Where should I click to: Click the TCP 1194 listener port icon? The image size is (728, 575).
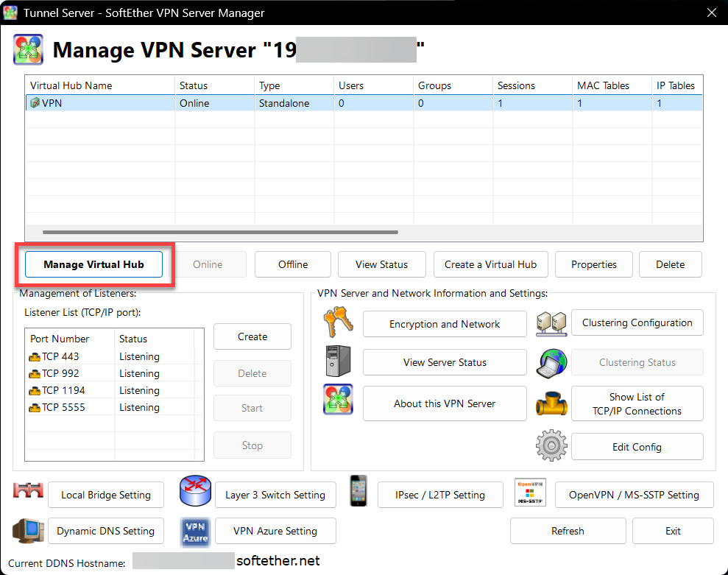pos(35,391)
